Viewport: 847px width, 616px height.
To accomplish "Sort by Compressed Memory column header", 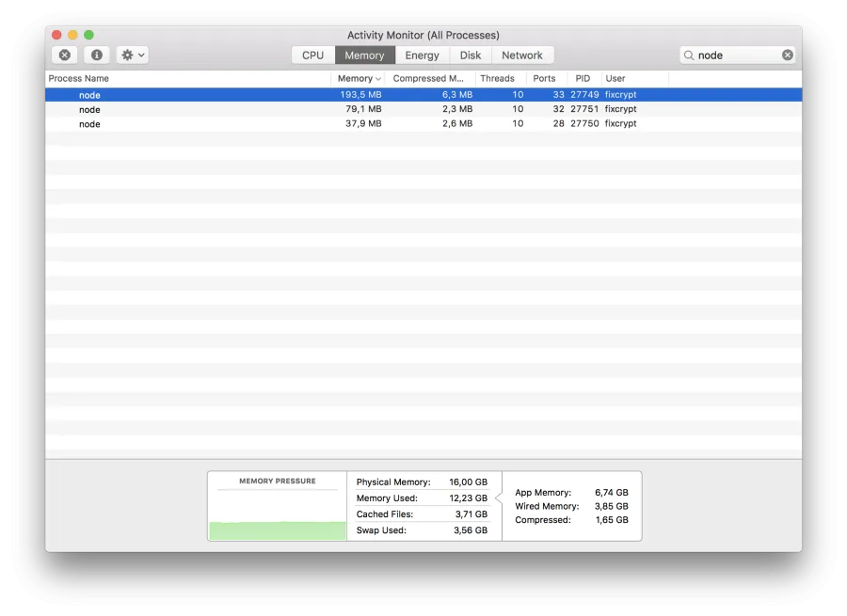I will [x=430, y=78].
